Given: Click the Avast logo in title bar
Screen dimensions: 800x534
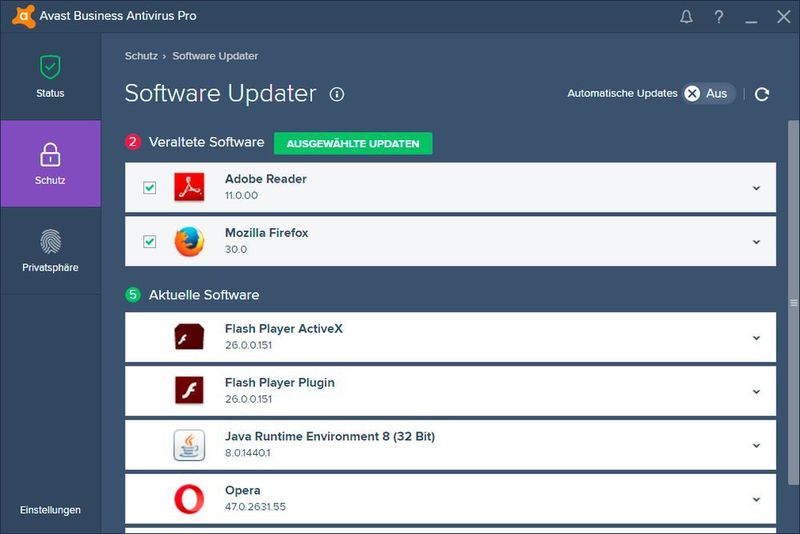Looking at the screenshot, I should (x=23, y=16).
